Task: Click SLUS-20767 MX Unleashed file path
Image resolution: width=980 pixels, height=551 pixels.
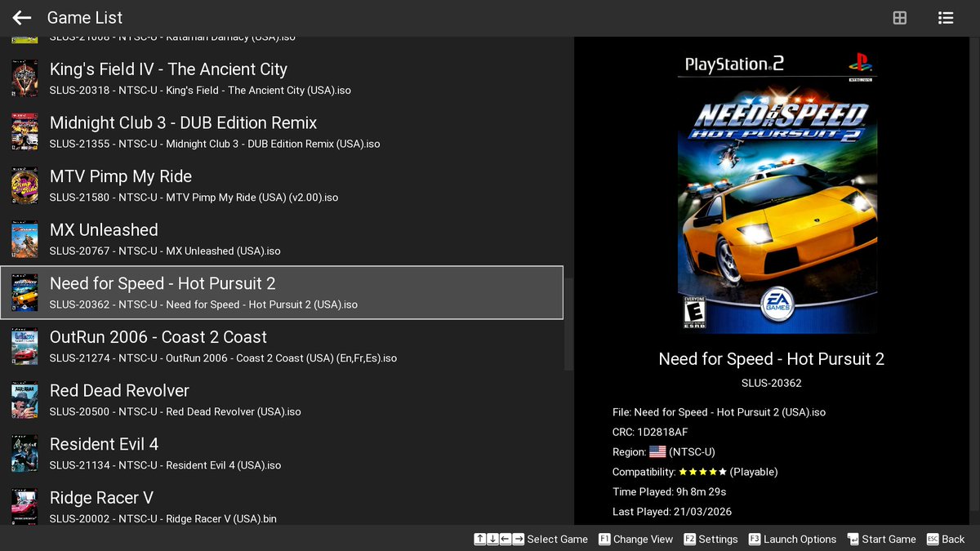Action: click(165, 251)
